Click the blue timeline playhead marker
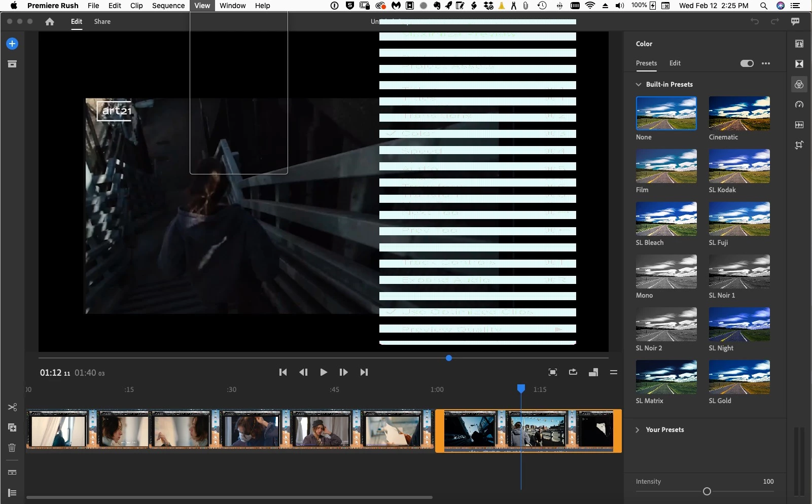 point(521,388)
